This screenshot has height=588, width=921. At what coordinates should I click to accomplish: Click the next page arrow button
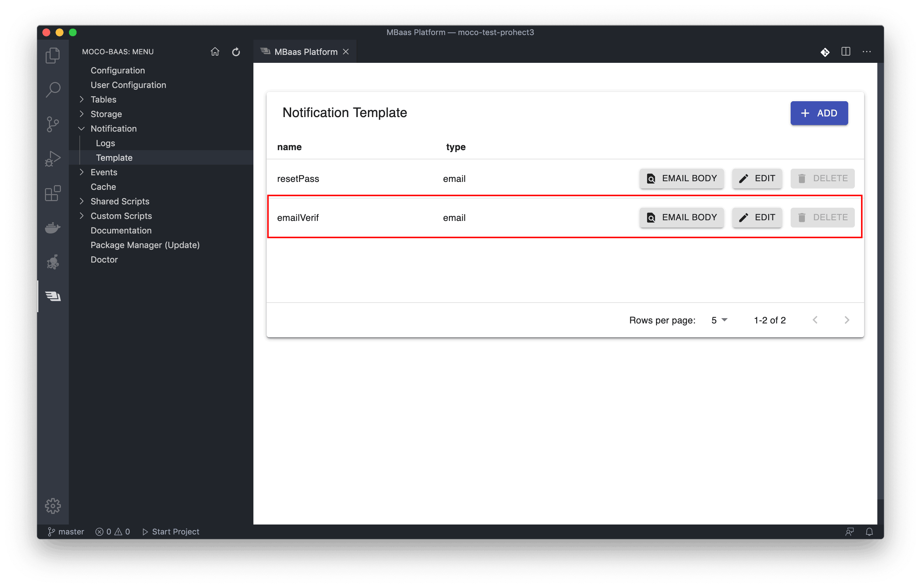click(x=847, y=320)
